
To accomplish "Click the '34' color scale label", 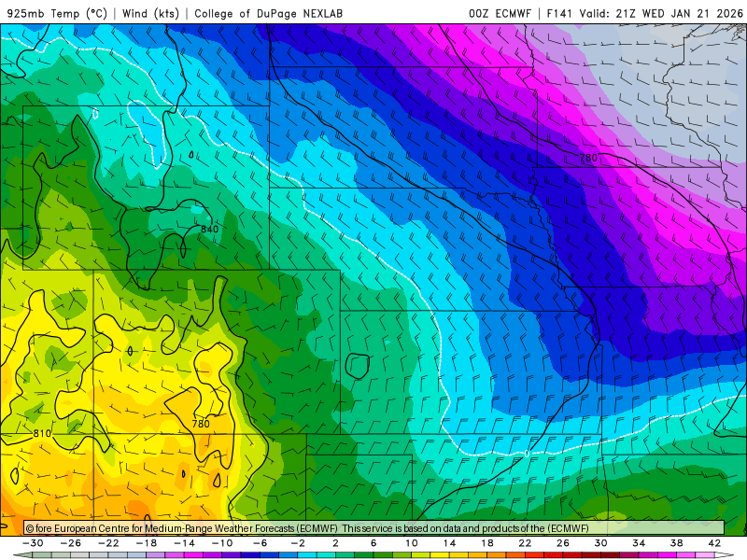I will (x=639, y=543).
